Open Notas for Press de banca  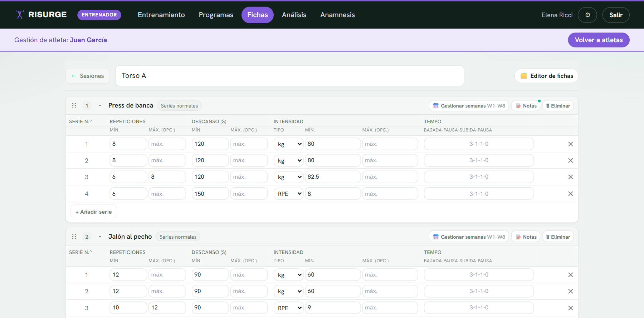pyautogui.click(x=526, y=106)
